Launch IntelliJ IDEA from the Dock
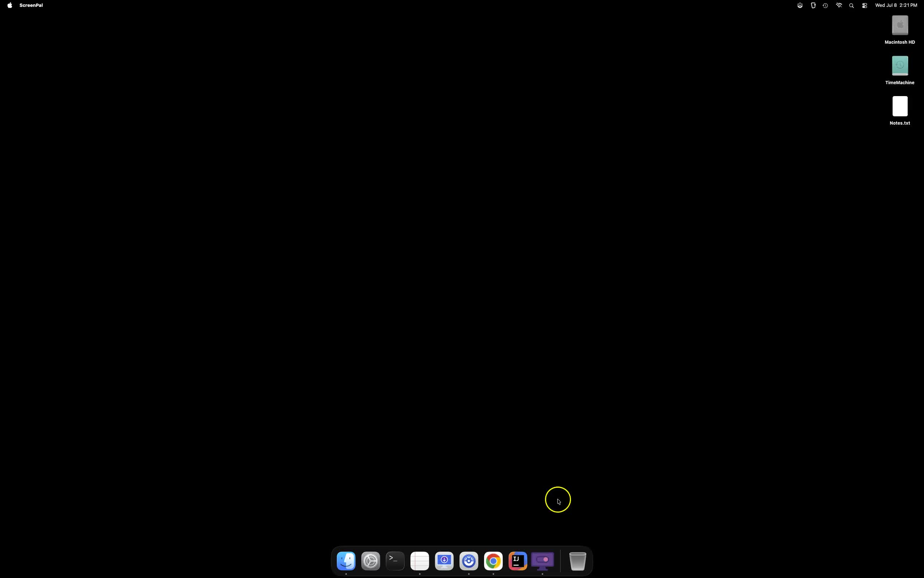 pos(518,561)
